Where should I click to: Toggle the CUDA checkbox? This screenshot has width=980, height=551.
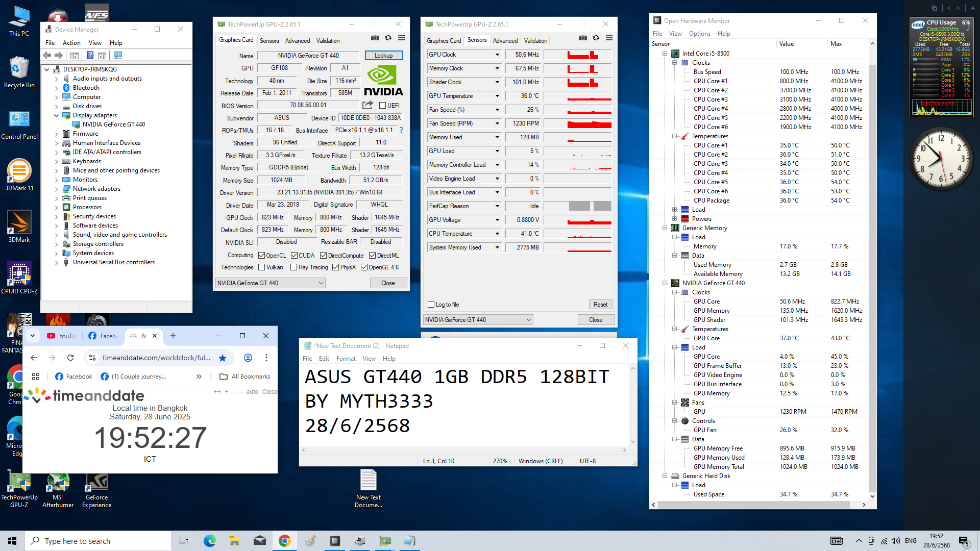click(294, 256)
